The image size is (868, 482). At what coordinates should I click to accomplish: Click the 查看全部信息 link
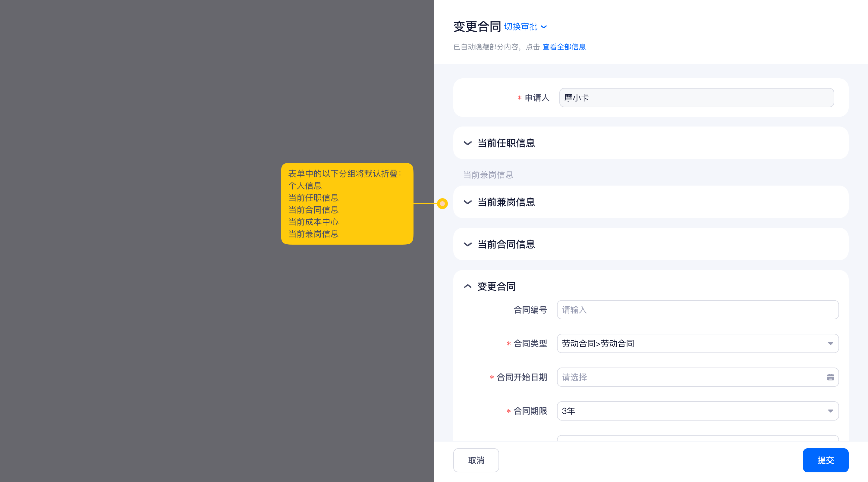pos(564,47)
